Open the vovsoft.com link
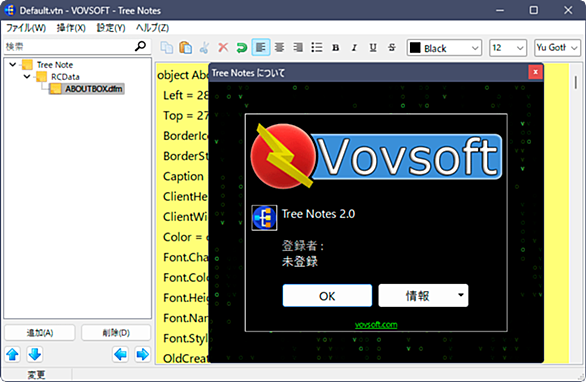Viewport: 586px width, 382px height. pyautogui.click(x=376, y=324)
